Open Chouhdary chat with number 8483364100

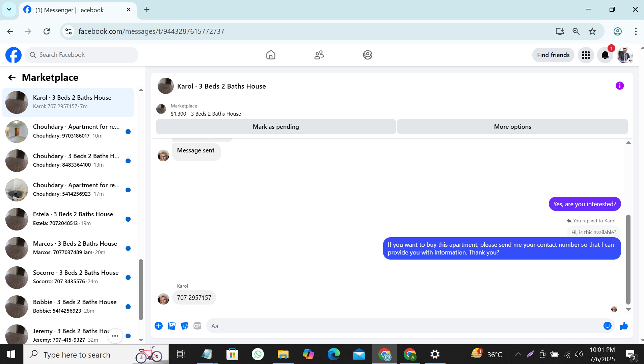(x=68, y=161)
